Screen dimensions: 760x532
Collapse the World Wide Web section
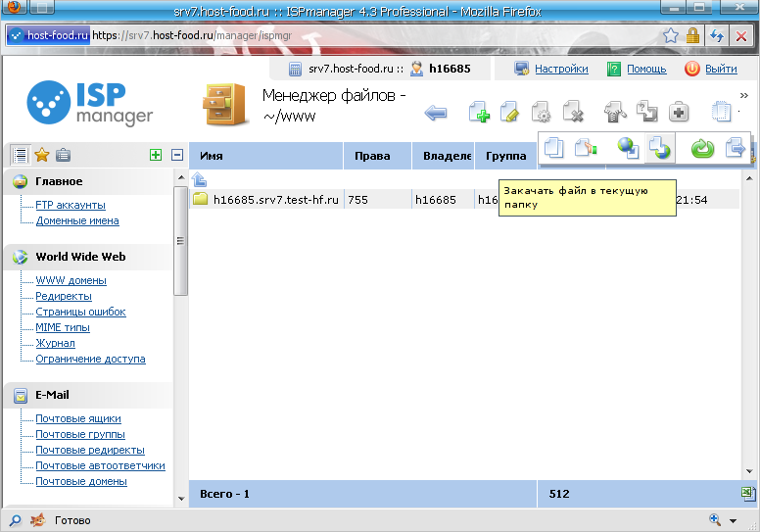pos(82,257)
